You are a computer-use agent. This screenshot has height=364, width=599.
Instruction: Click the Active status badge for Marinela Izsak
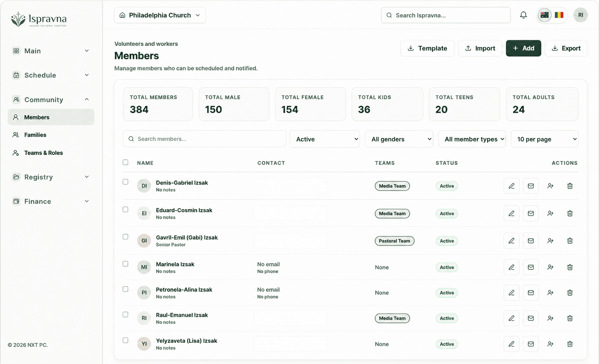point(447,267)
